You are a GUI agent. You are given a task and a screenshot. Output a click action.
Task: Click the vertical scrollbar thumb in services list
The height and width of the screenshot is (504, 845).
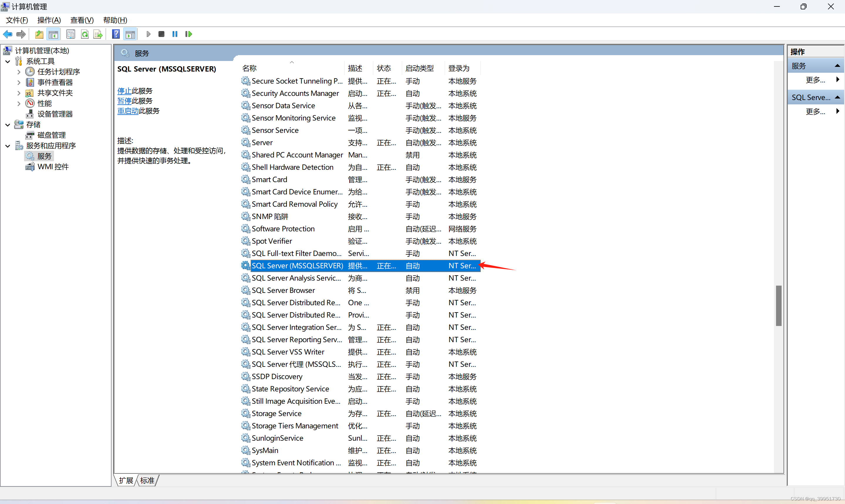click(779, 305)
